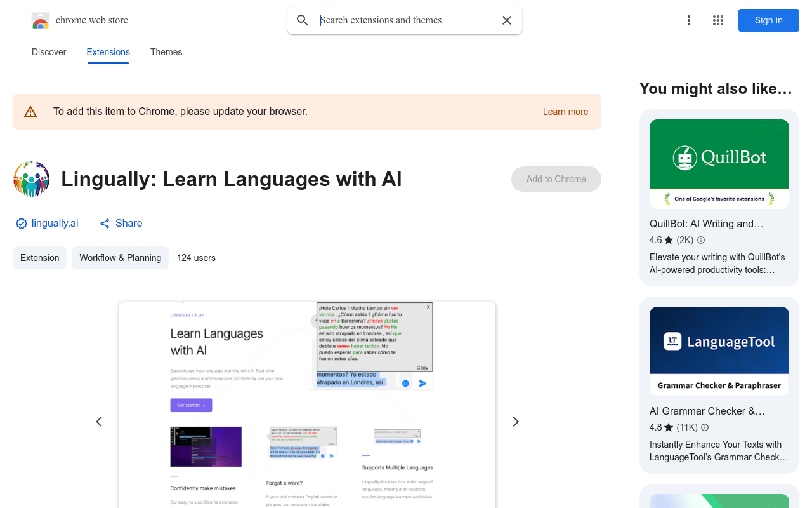Share this extension
812x508 pixels.
121,224
